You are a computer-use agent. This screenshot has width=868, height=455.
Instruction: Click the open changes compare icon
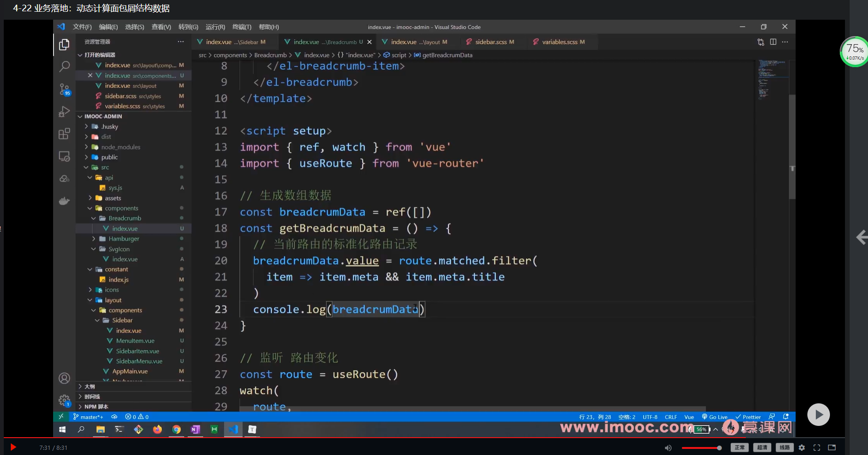761,42
